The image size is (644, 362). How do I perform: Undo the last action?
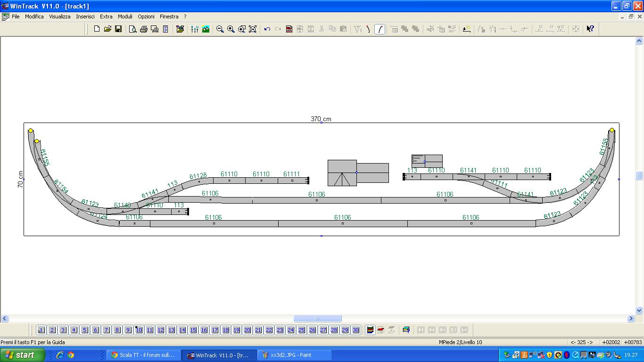(267, 29)
